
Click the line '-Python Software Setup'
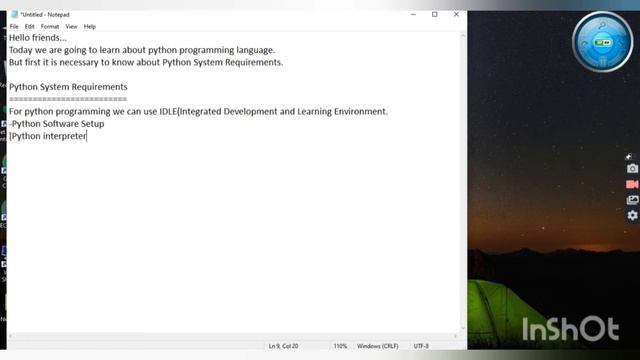pos(57,124)
